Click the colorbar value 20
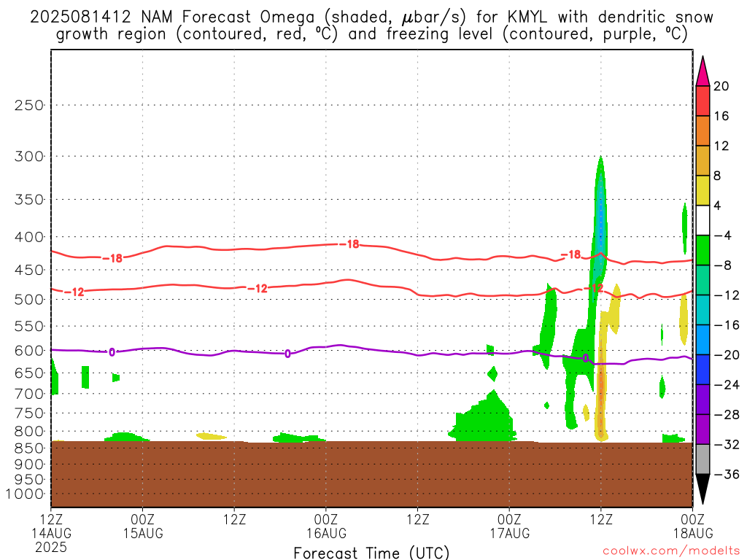This screenshot has height=560, width=747. 721,86
